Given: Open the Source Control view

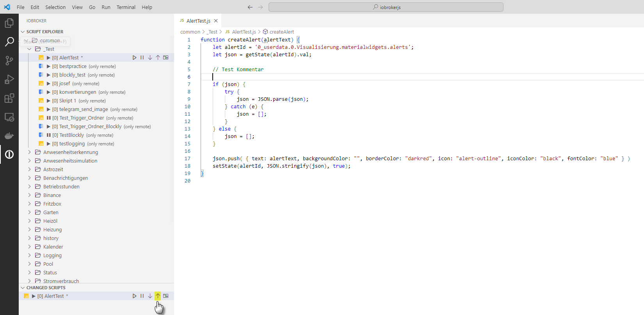Looking at the screenshot, I should coord(9,60).
